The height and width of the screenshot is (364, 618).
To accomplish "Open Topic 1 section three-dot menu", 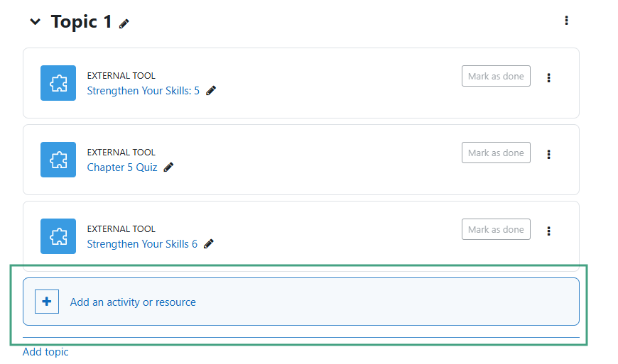I will (x=566, y=21).
